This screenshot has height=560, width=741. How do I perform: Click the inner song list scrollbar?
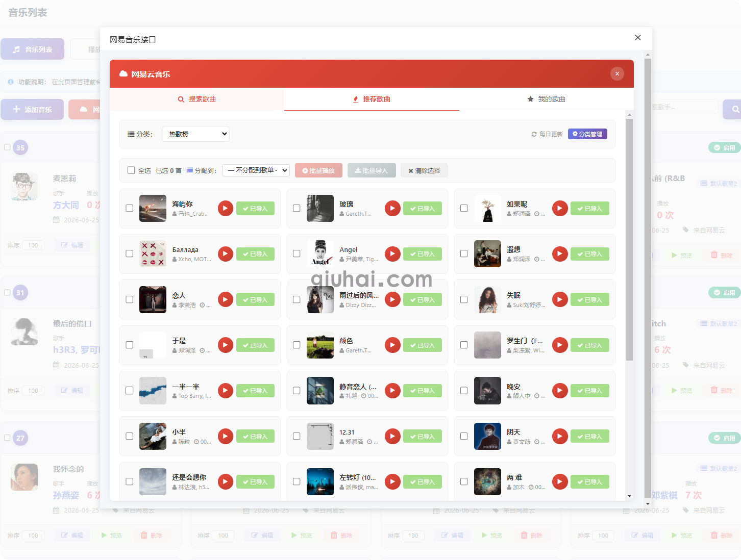(629, 240)
